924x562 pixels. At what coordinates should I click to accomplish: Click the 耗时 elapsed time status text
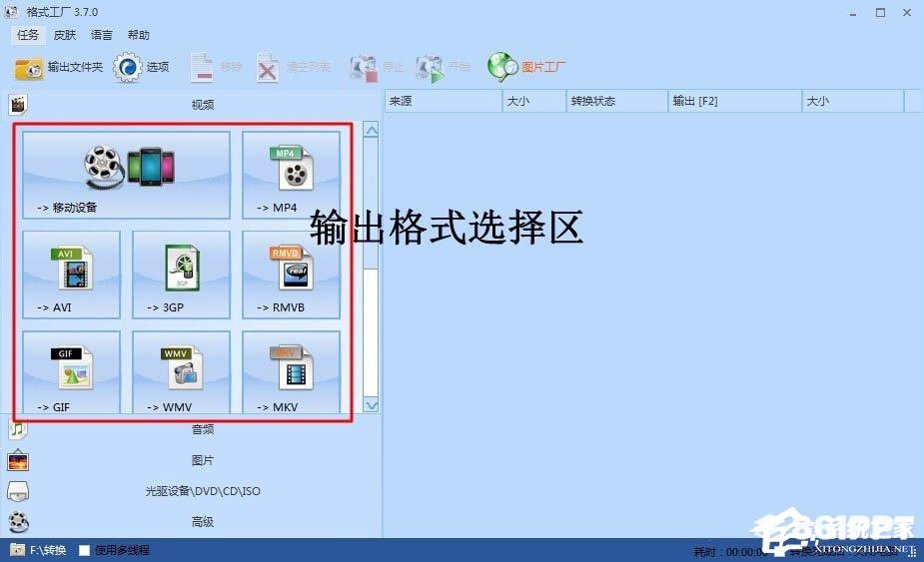tap(729, 552)
